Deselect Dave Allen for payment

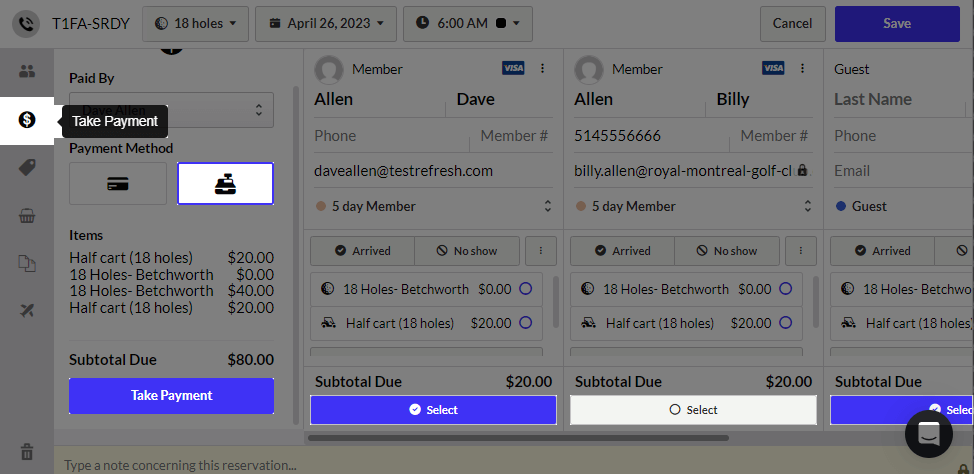pos(434,410)
